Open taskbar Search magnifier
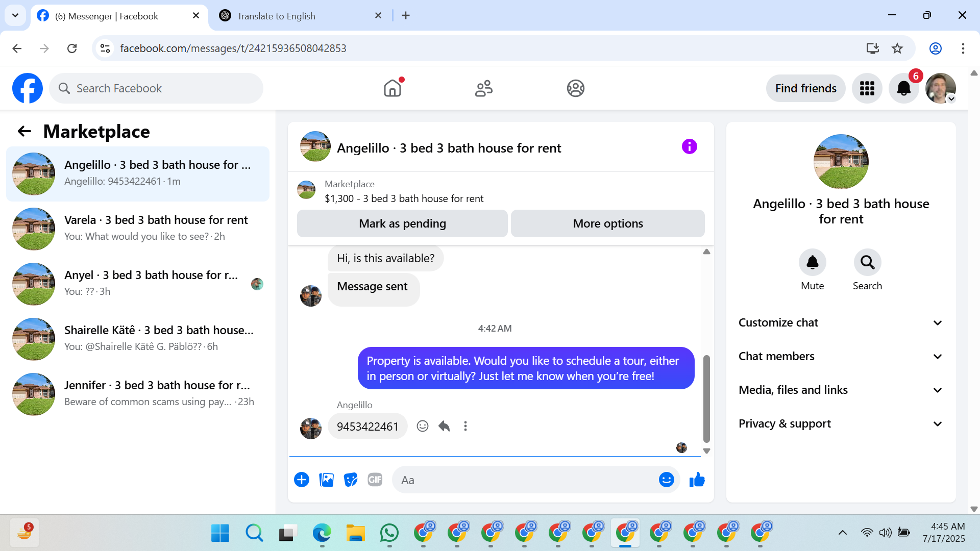The image size is (980, 551). click(x=254, y=533)
